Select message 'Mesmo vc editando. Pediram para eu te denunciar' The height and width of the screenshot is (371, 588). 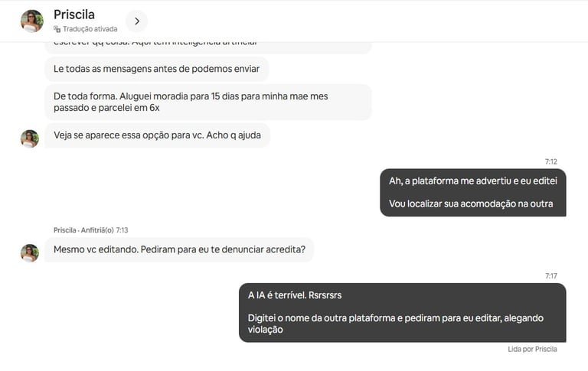[x=179, y=249]
